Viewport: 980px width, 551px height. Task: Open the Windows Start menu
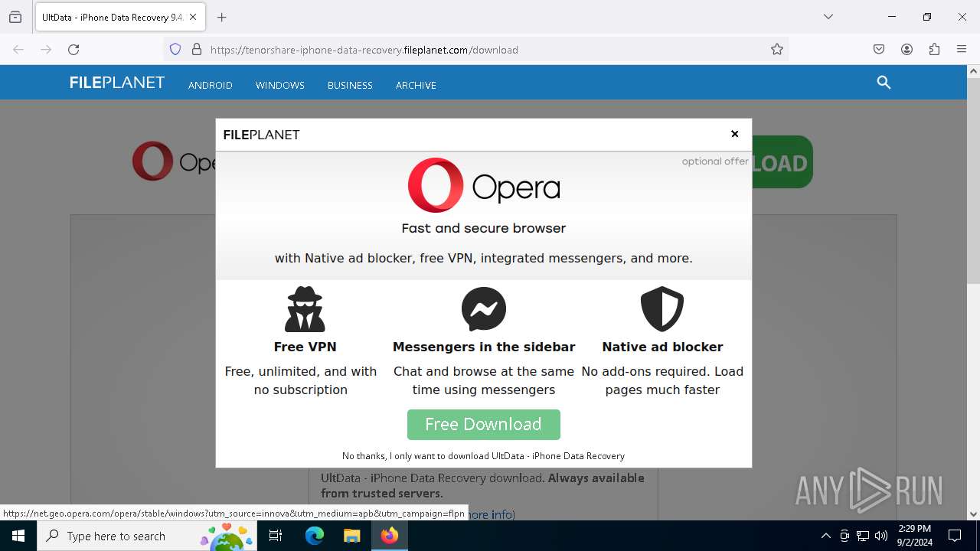[18, 536]
